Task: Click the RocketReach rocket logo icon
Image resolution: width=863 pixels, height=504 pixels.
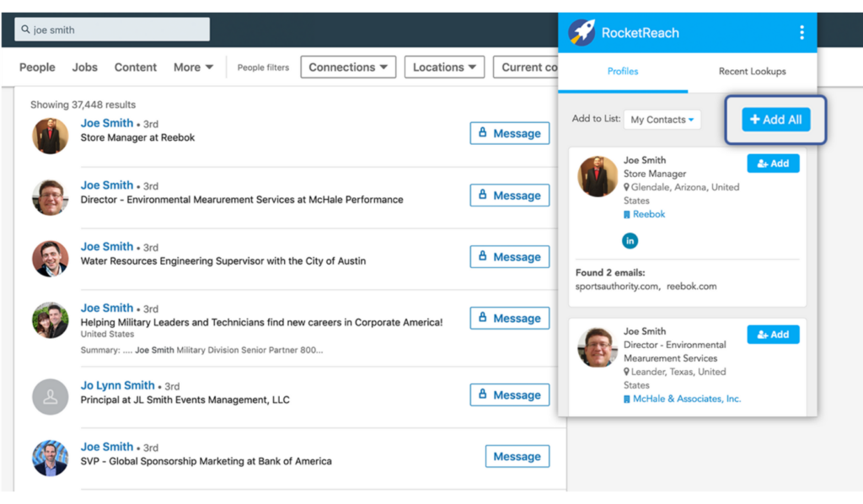Action: point(580,32)
